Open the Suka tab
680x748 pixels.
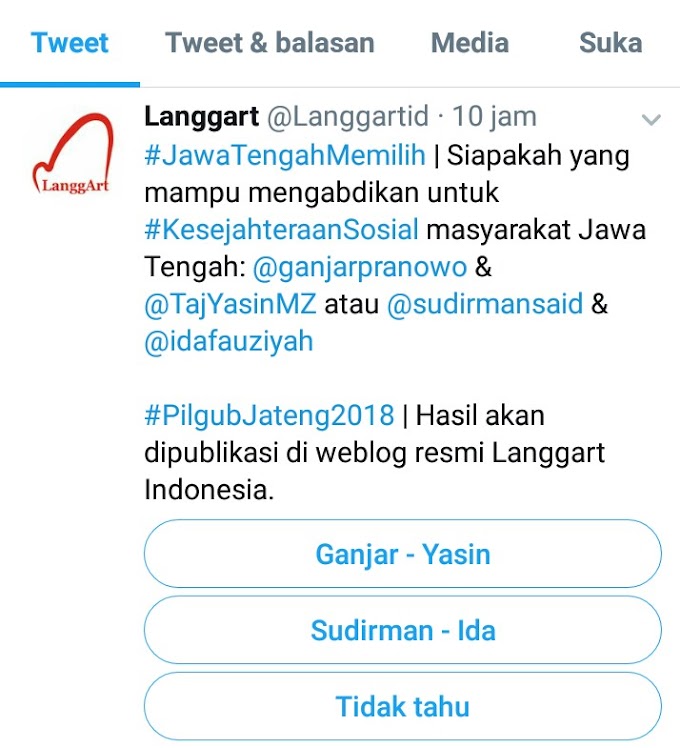(x=610, y=43)
